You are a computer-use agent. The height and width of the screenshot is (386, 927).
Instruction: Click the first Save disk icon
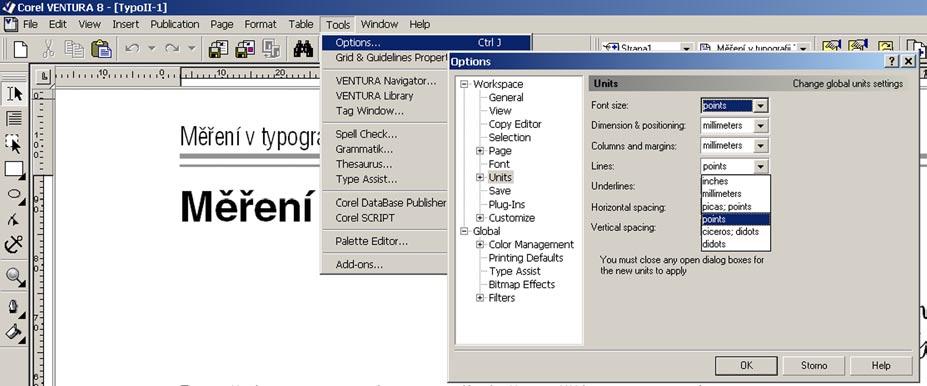coord(218,48)
